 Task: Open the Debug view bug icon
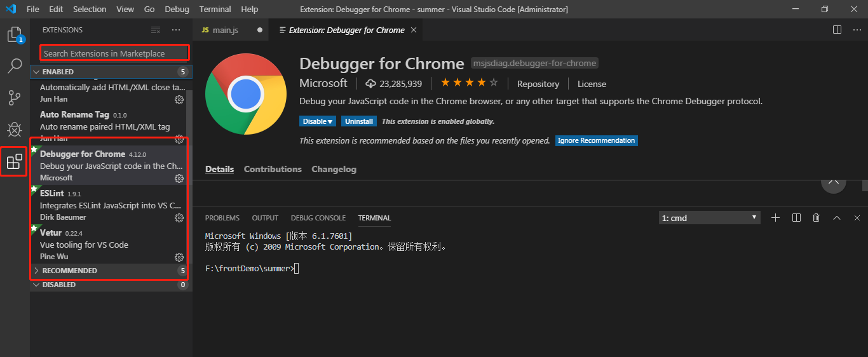coord(15,130)
